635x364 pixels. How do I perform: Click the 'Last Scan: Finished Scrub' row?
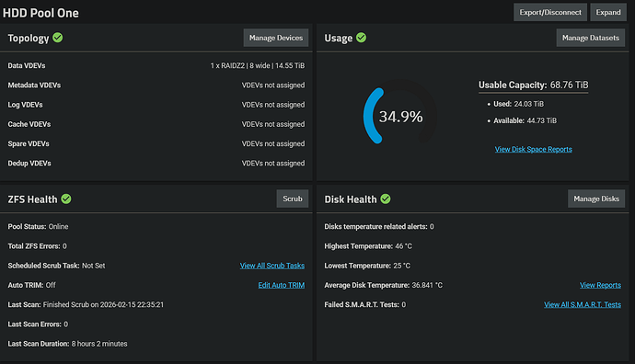(86, 304)
